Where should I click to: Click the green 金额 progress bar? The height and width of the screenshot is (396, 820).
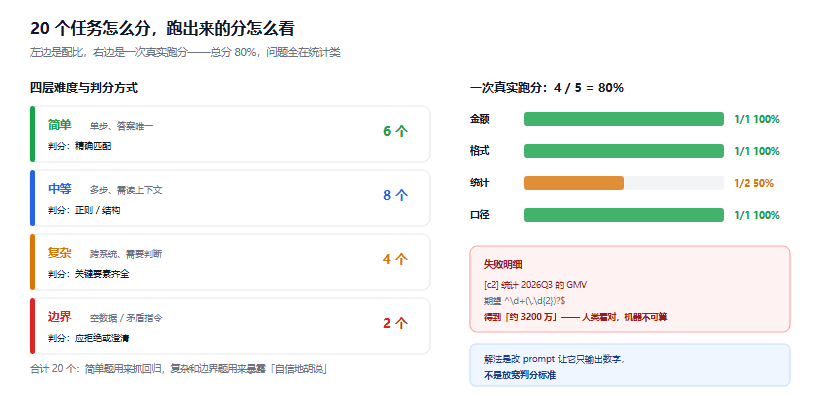tap(624, 119)
